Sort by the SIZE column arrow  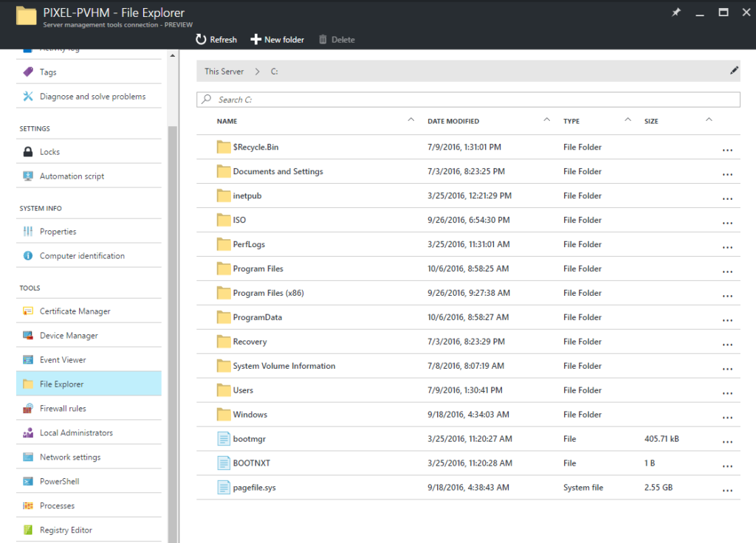pos(709,120)
